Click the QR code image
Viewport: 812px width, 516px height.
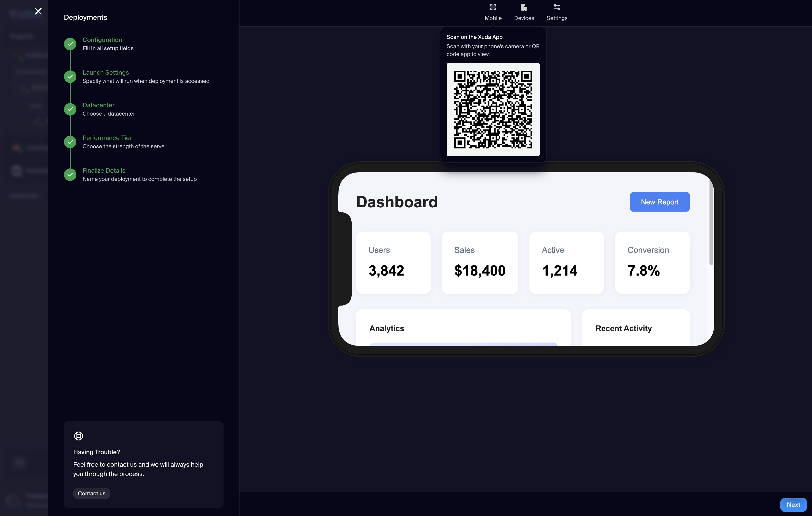[493, 109]
